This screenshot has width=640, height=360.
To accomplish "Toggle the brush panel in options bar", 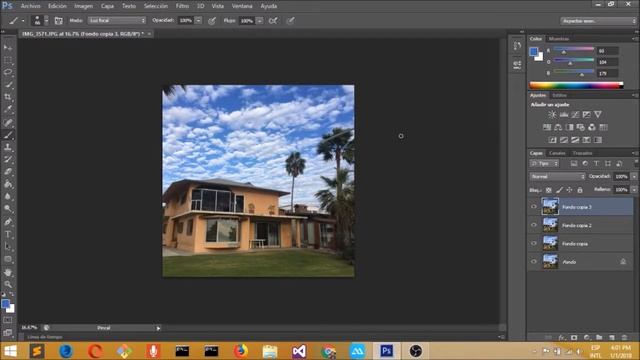I will [58, 20].
